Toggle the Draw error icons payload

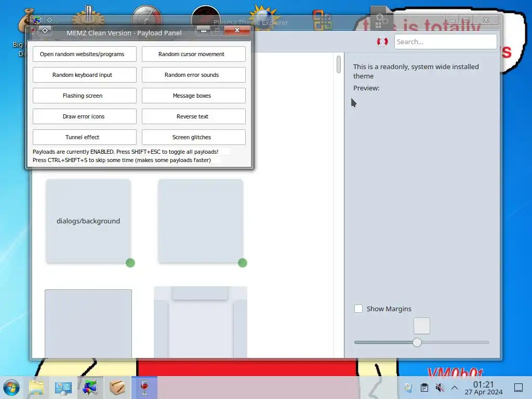click(85, 116)
